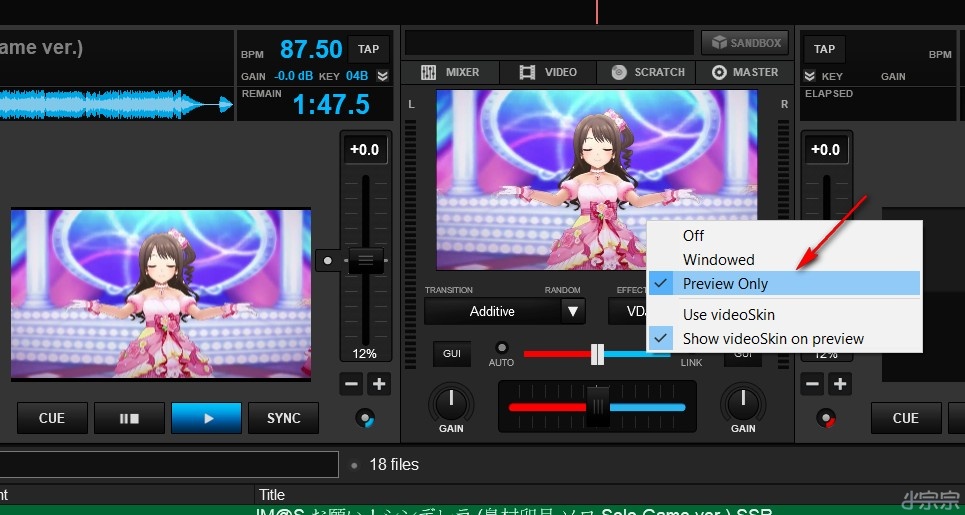Expand left deck BPM options chevron
The height and width of the screenshot is (515, 965).
coord(382,76)
